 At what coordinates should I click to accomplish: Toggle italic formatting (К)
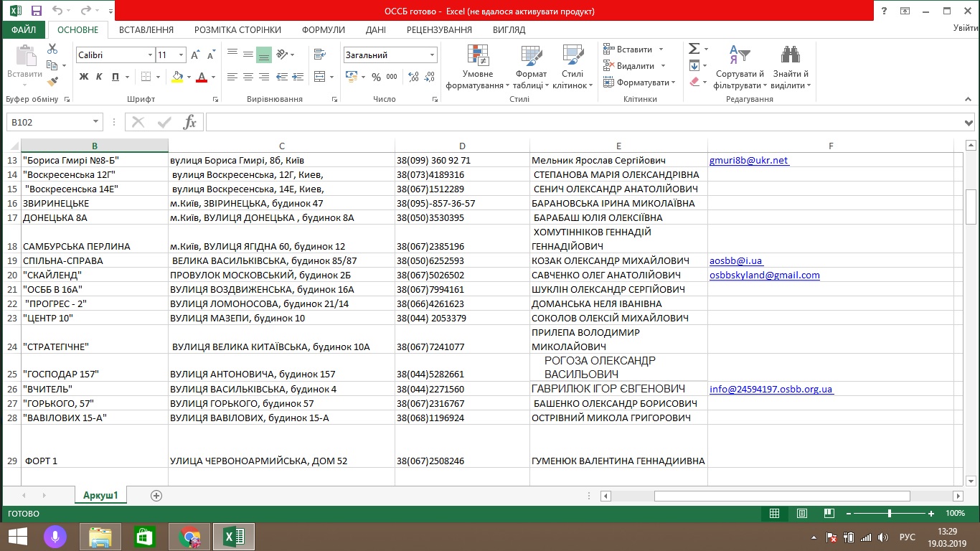pyautogui.click(x=99, y=77)
